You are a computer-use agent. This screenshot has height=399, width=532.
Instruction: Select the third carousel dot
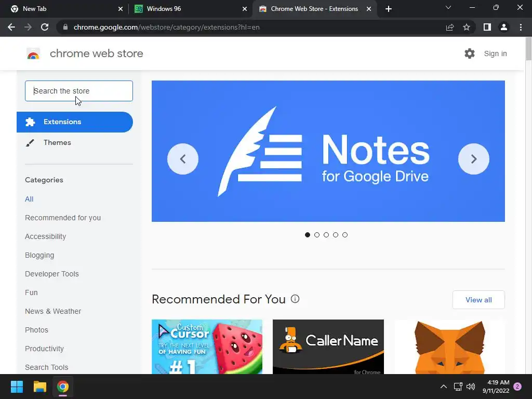point(326,235)
